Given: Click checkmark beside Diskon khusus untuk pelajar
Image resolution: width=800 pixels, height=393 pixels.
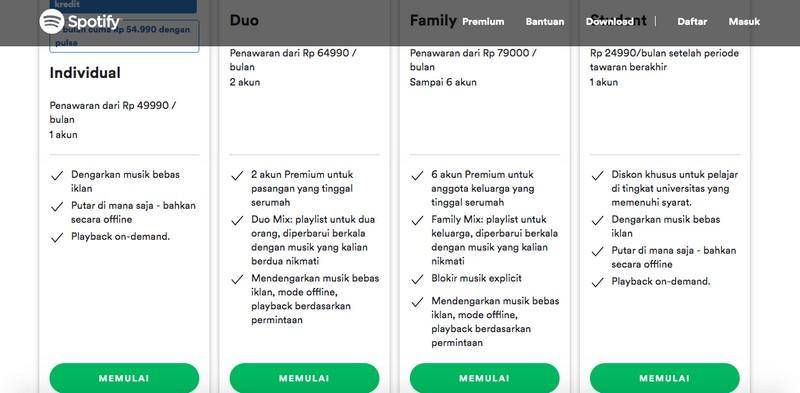Looking at the screenshot, I should 597,176.
